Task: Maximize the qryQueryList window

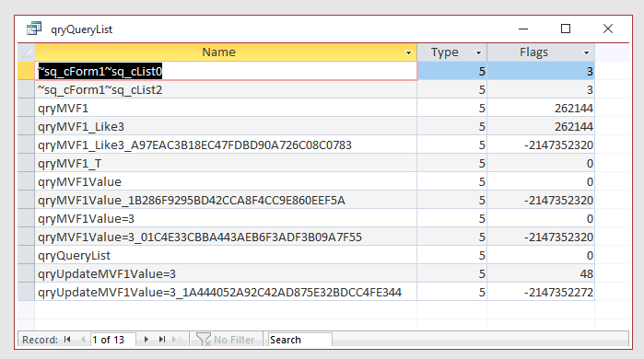Action: (566, 29)
